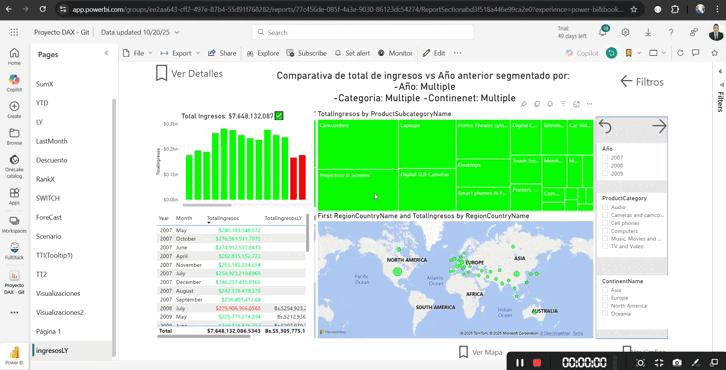This screenshot has height=370, width=726.
Task: Go to the YTD page
Action: 42,103
